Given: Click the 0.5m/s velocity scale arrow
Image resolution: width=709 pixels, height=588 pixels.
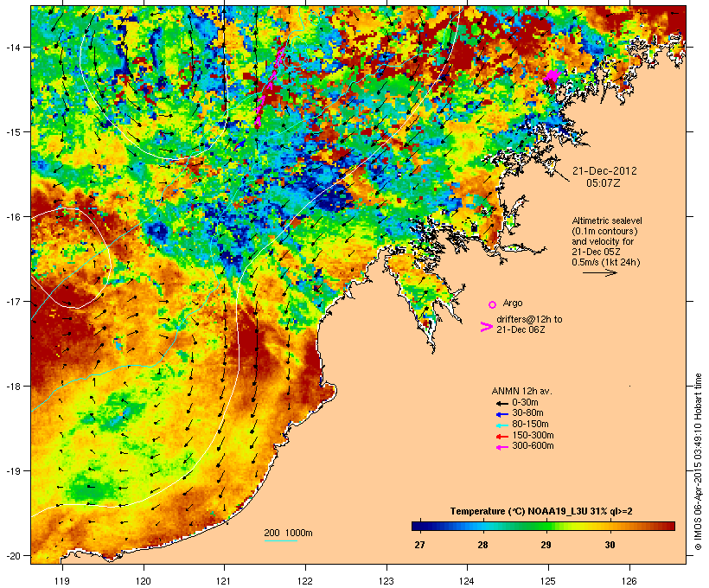Looking at the screenshot, I should [x=599, y=272].
